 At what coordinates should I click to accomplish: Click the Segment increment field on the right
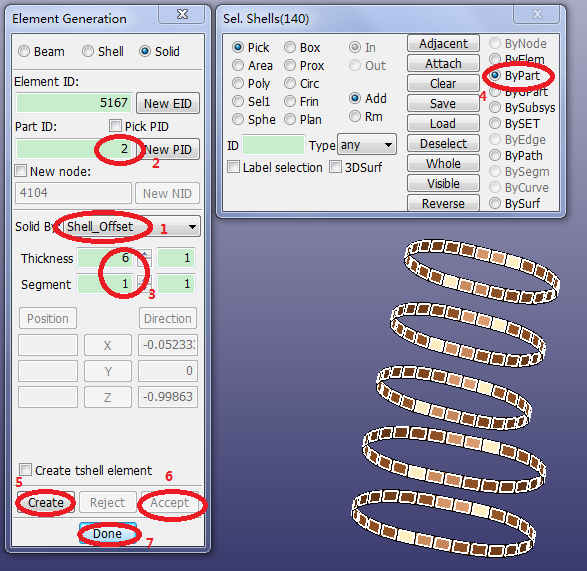[x=176, y=284]
